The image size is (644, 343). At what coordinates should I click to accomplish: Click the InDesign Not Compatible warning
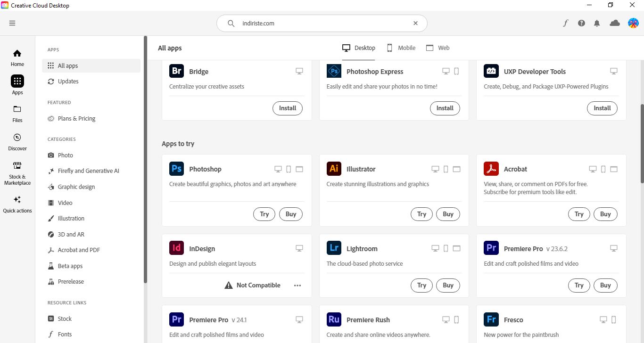pyautogui.click(x=253, y=285)
